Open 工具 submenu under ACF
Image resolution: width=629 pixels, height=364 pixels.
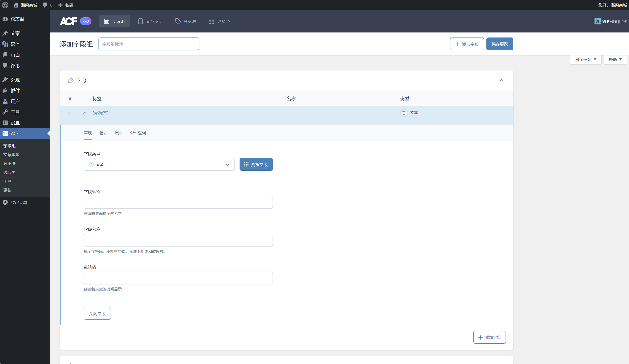(x=7, y=181)
